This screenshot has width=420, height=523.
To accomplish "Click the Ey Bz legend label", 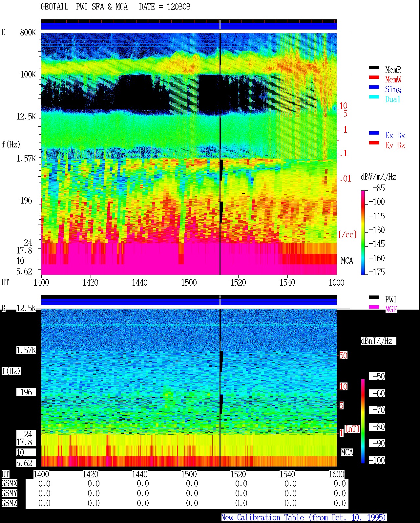I will [x=395, y=145].
